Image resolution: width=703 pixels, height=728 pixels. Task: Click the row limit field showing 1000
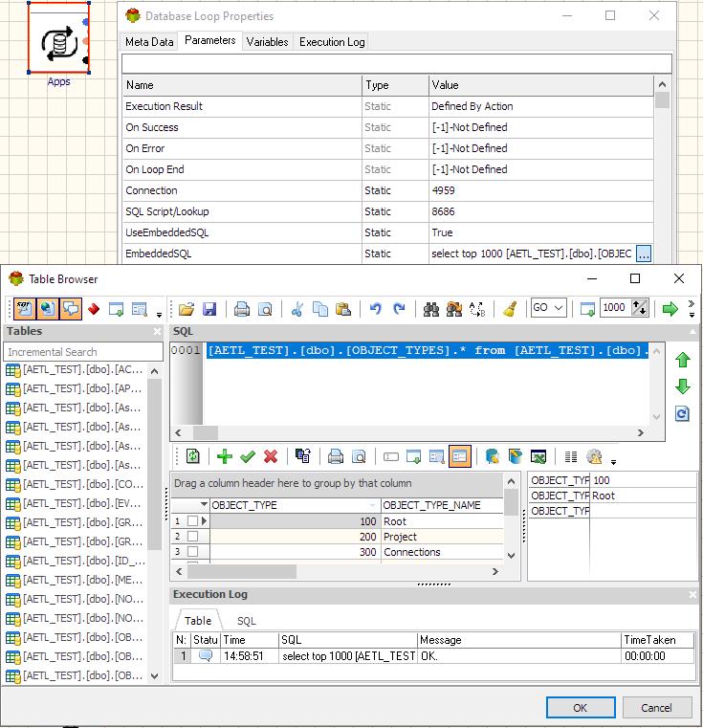tap(616, 308)
